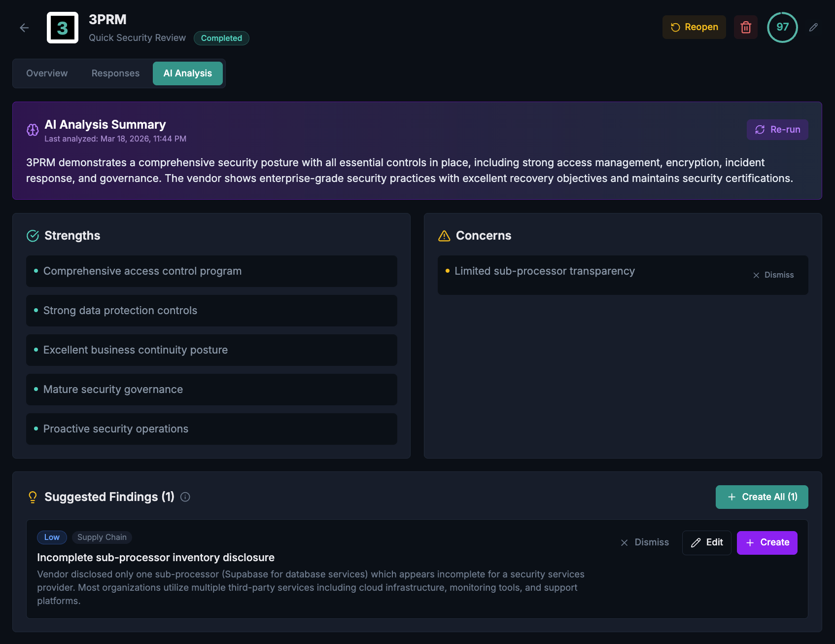Expand the Supply Chain category tag

102,537
